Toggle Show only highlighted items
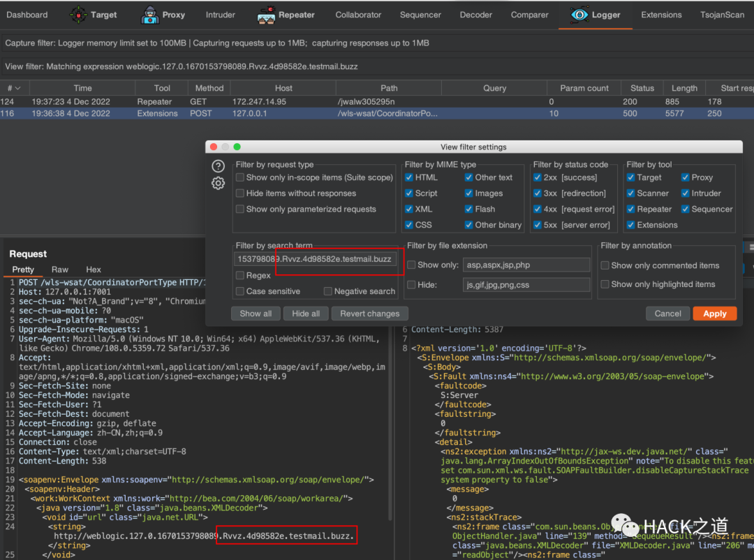This screenshot has width=754, height=560. [x=605, y=284]
